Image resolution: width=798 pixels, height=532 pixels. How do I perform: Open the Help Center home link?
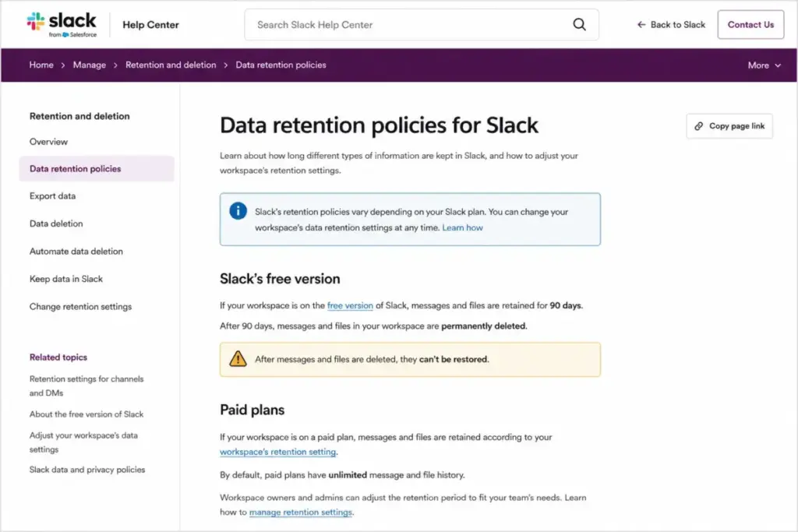(x=150, y=24)
